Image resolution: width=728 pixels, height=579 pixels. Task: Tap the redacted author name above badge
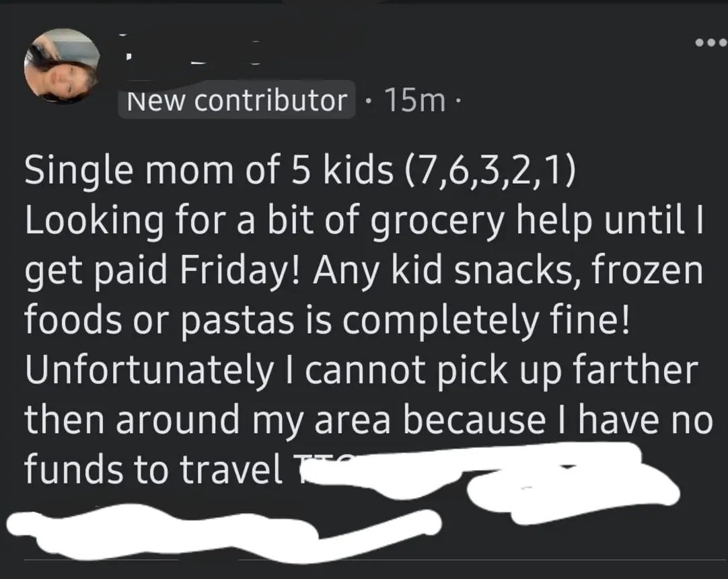(x=190, y=50)
